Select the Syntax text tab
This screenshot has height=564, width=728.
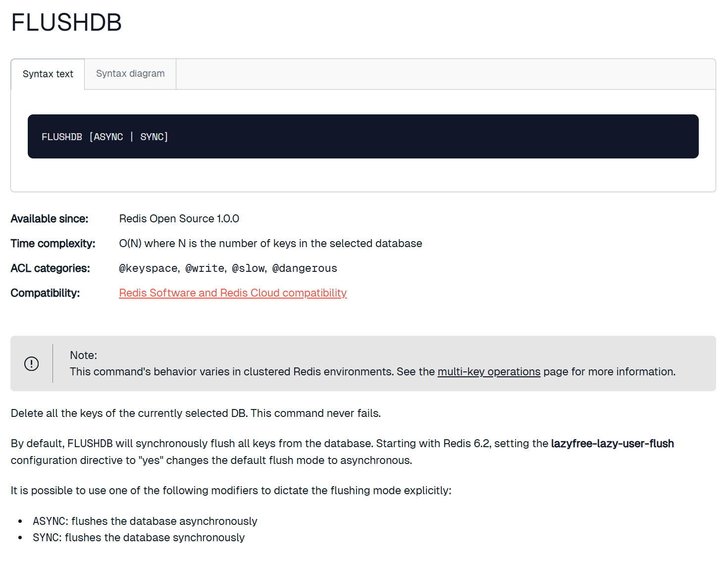pyautogui.click(x=48, y=74)
